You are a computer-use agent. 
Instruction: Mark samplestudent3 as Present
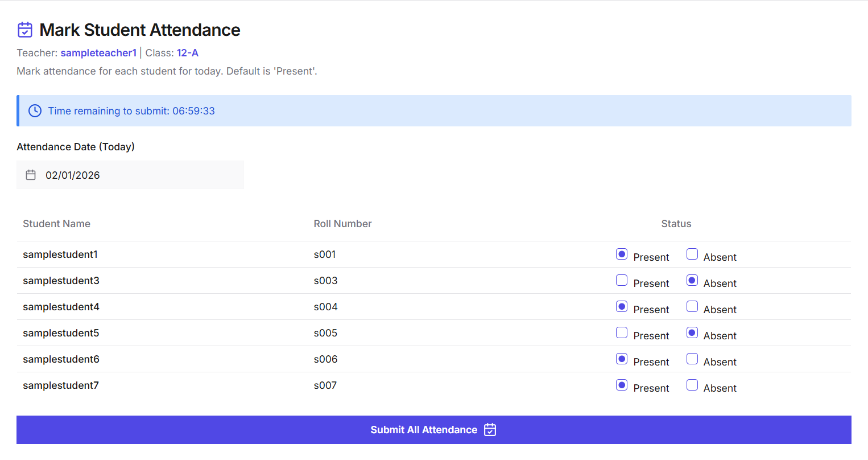pos(622,280)
